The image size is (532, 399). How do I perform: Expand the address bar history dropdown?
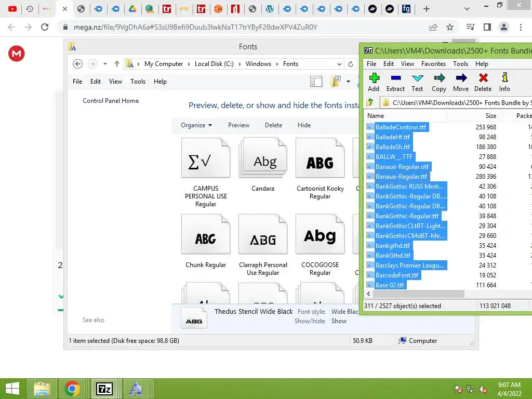[x=339, y=64]
